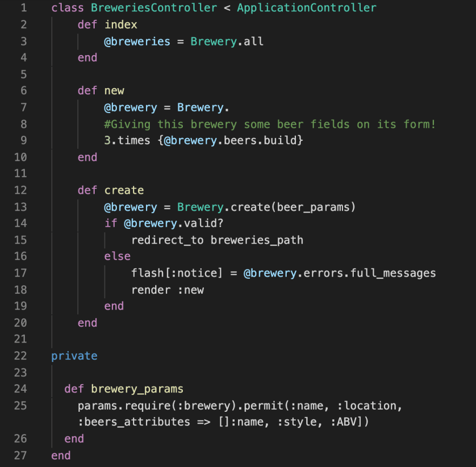The height and width of the screenshot is (467, 476).
Task: Click line number 1 in the gutter
Action: click(24, 8)
